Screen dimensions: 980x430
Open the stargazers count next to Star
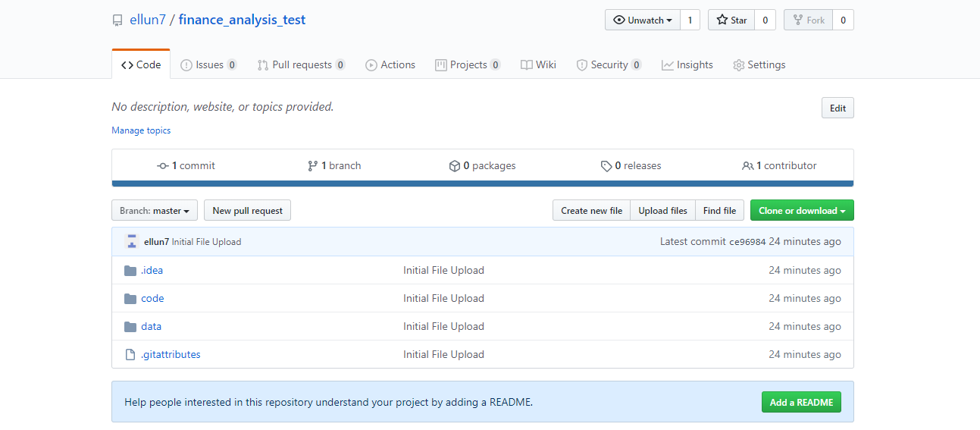coord(765,20)
